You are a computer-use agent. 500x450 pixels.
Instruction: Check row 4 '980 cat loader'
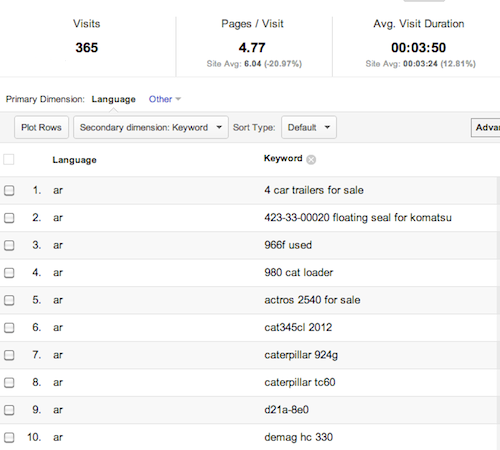[x=9, y=273]
